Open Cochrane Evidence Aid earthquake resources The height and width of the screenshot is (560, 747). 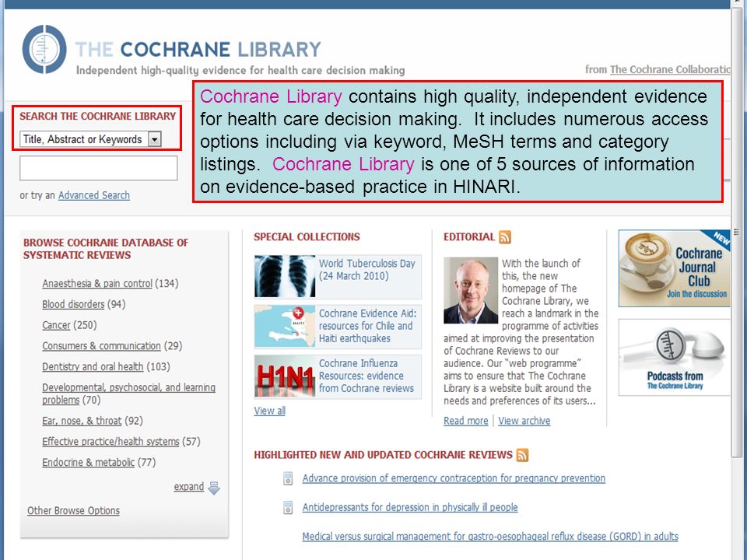click(368, 326)
